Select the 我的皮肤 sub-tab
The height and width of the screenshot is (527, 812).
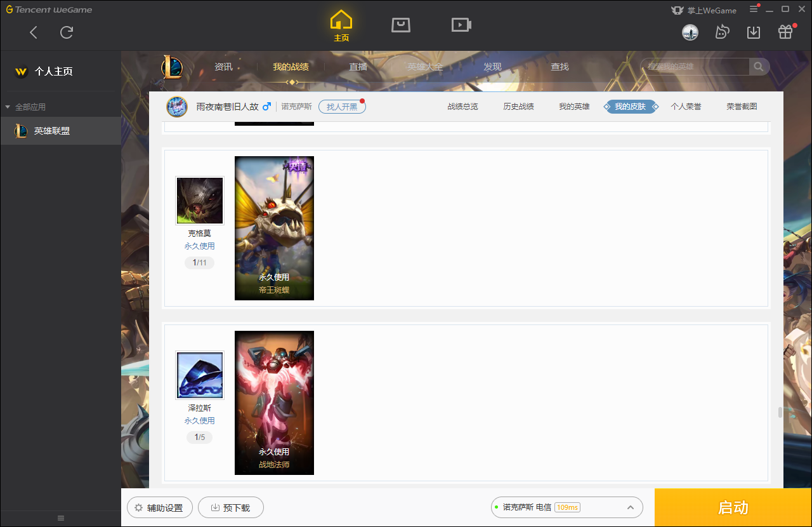(630, 107)
